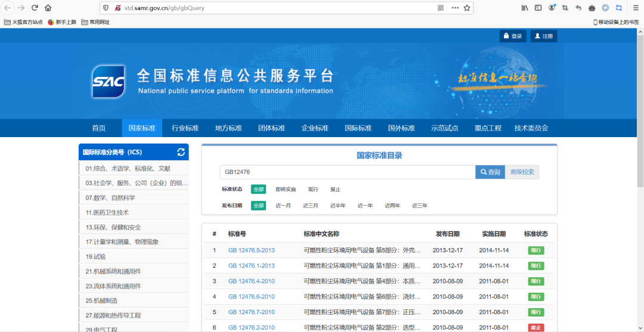Switch to the 国际标准 tab
Screen dimensions: 644x332
358,128
